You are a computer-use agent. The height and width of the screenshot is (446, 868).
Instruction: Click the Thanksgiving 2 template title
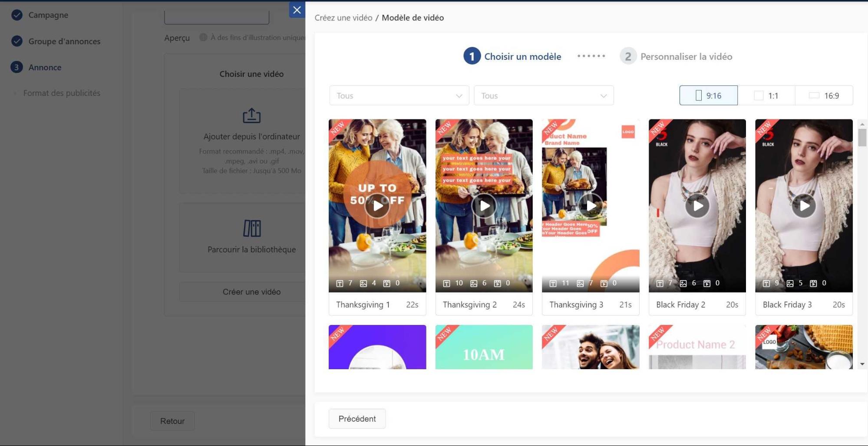click(x=470, y=305)
